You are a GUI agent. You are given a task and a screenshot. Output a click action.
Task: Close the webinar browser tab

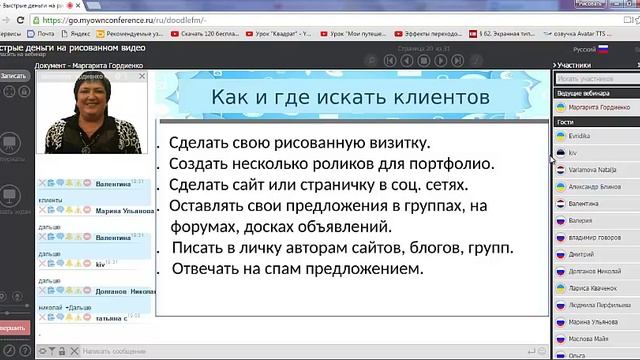coord(78,6)
